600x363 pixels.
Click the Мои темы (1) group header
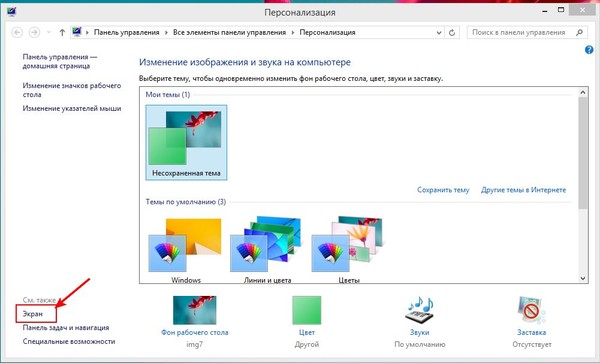[168, 94]
